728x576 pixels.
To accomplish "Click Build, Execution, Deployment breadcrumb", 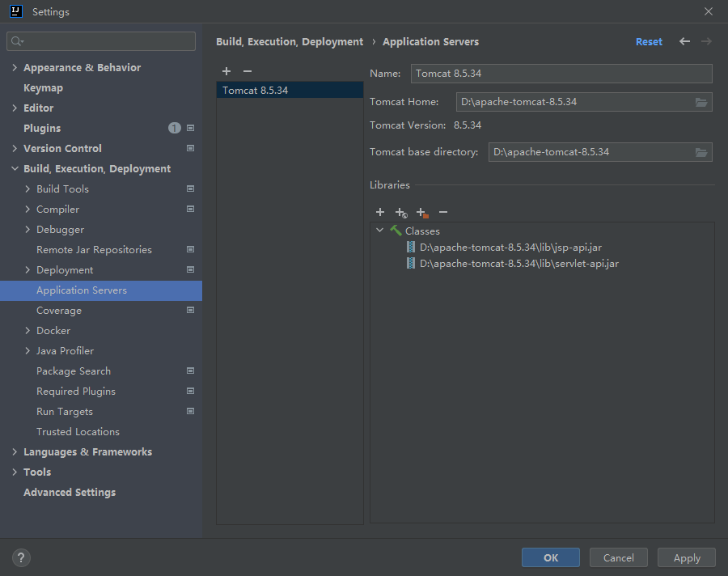I will 290,42.
